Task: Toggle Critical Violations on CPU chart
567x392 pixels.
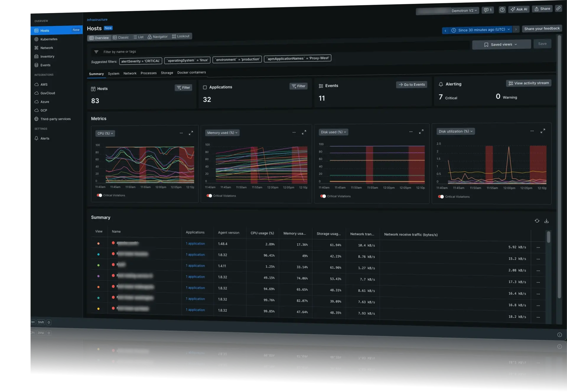Action: pyautogui.click(x=99, y=195)
